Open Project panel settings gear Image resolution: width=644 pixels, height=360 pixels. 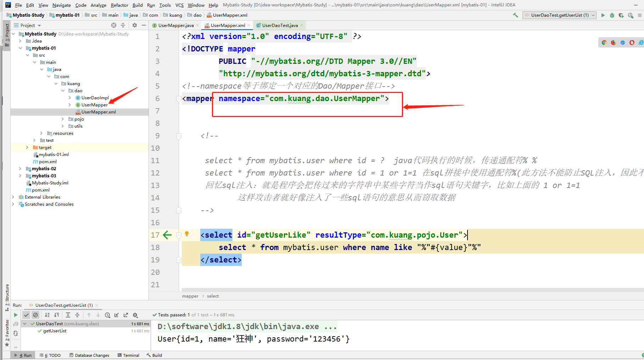(x=135, y=25)
